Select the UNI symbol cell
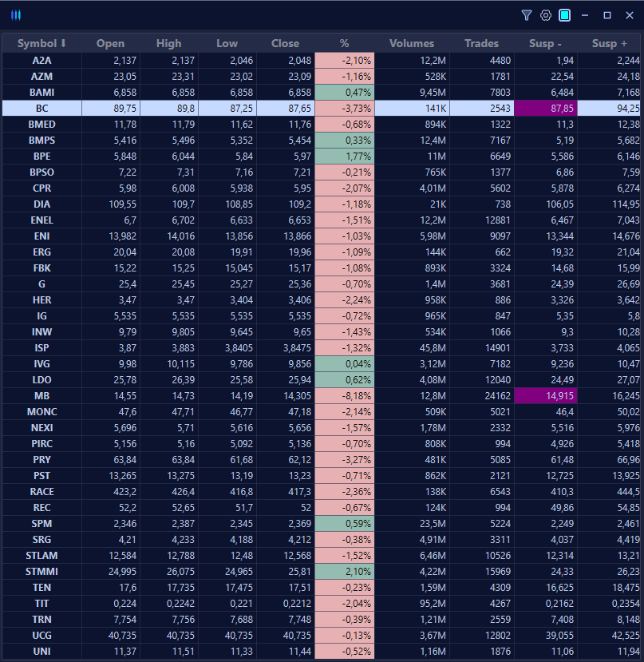 (41, 652)
